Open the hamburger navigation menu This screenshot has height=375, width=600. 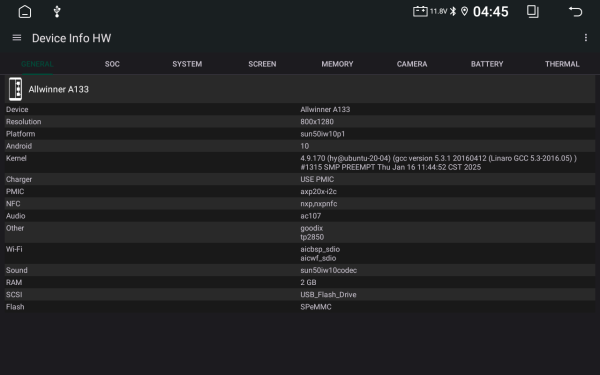tap(17, 38)
